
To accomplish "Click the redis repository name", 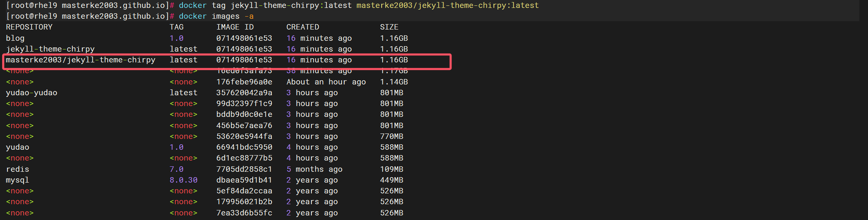I will click(x=17, y=169).
